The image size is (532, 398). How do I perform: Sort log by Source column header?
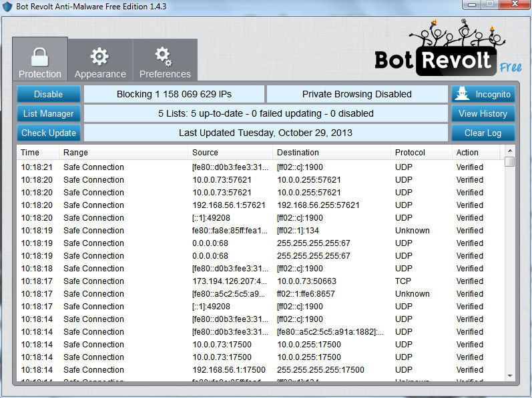[230, 153]
